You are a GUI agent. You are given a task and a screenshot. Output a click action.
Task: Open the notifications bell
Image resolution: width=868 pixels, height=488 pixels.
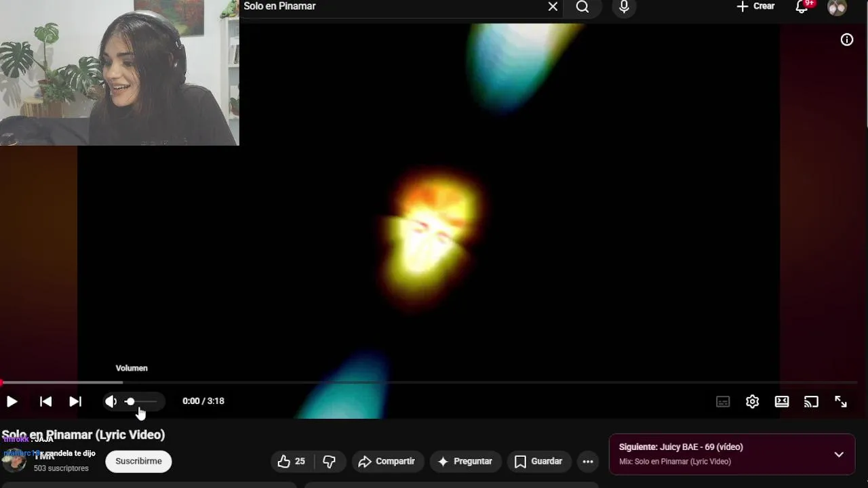(x=802, y=7)
